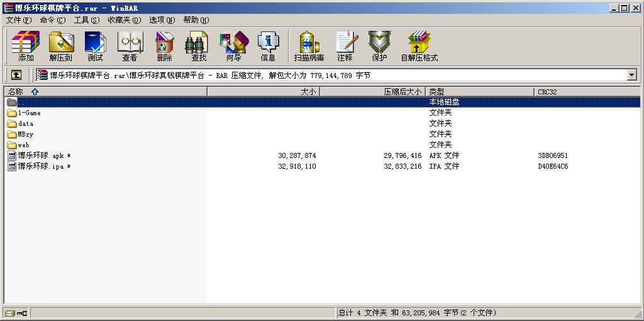Open the 查看 (View) tool
644x321 pixels.
pos(130,42)
